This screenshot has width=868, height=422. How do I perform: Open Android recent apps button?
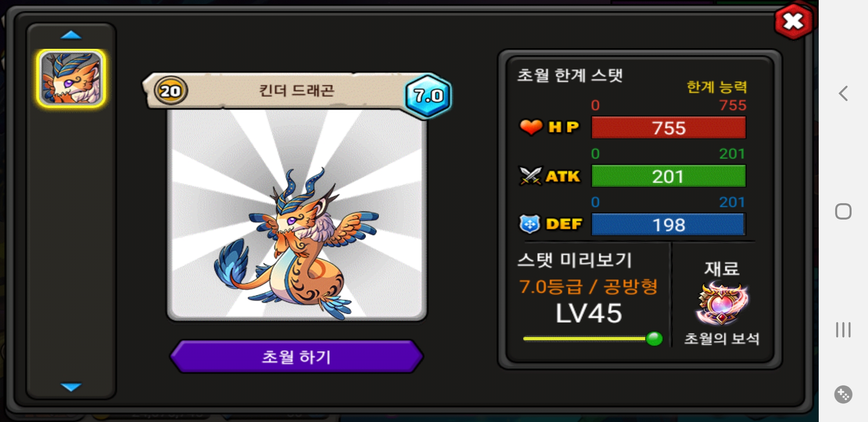843,329
